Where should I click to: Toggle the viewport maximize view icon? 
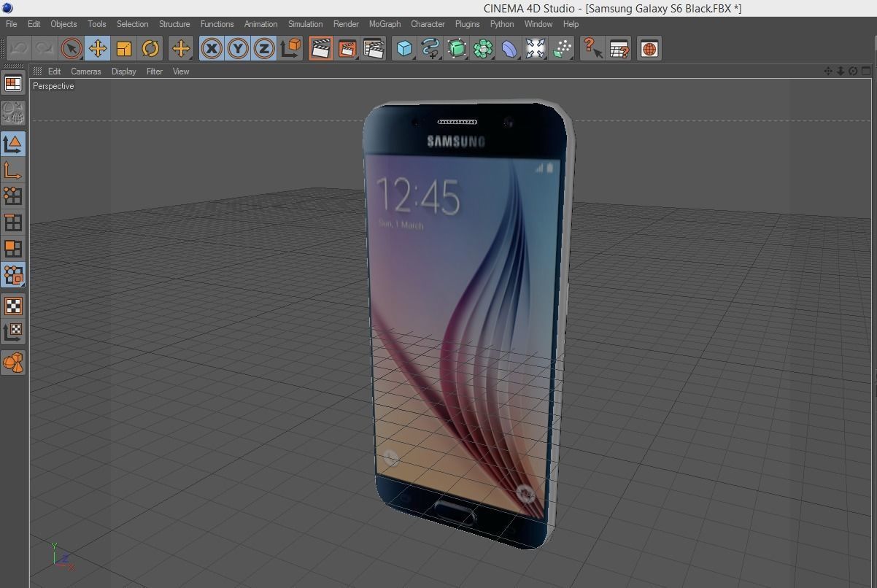(866, 71)
